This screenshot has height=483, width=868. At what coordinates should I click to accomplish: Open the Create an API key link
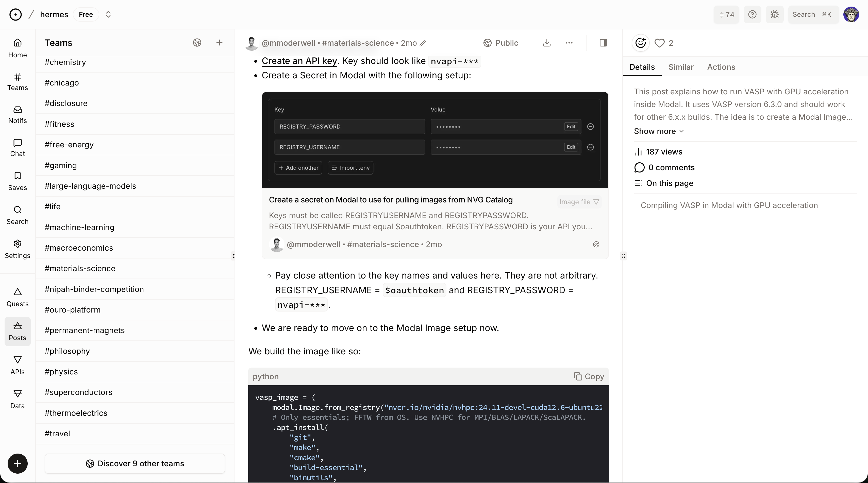(299, 61)
